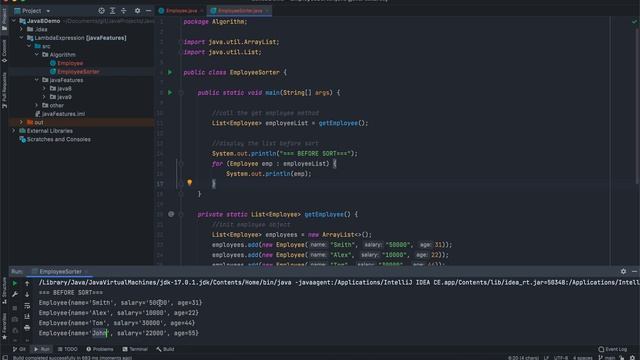Select EmployeeSorter.java editor tab
Viewport: 640px width, 360px height.
pyautogui.click(x=240, y=11)
